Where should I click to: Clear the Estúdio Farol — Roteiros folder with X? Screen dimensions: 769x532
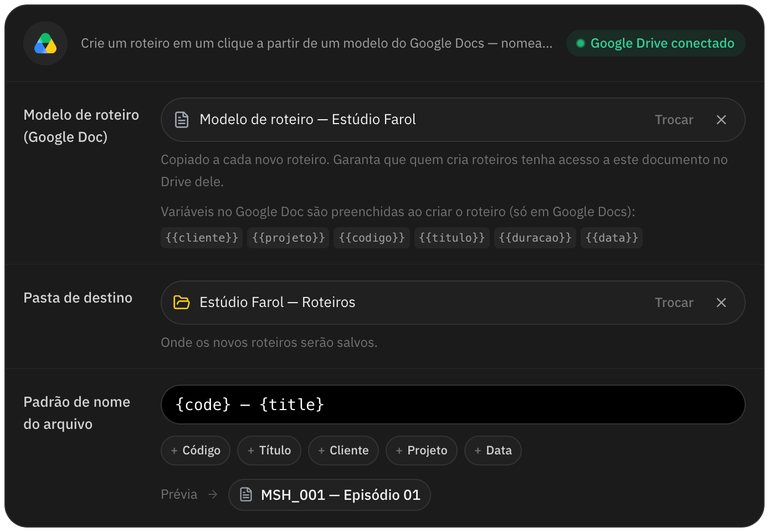pos(721,303)
